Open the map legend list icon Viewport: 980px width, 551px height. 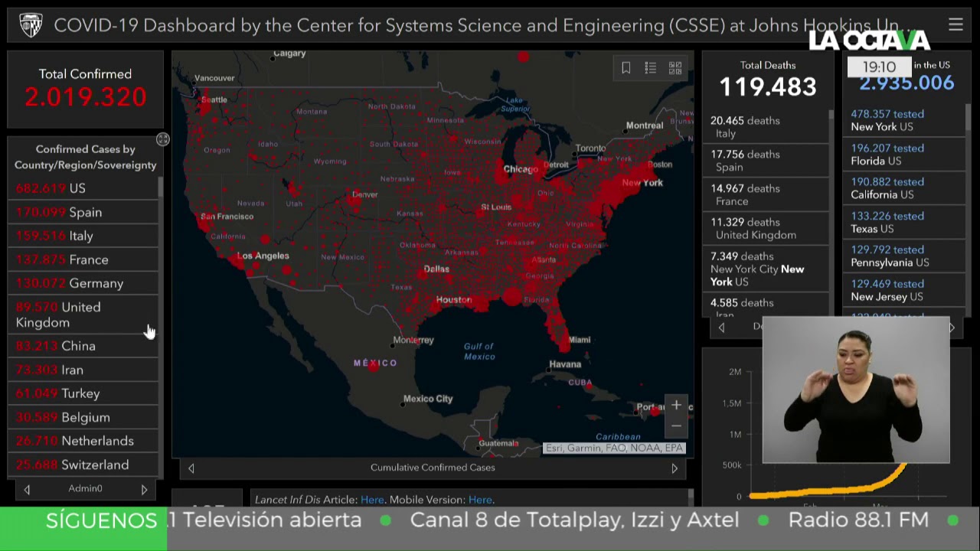click(650, 68)
